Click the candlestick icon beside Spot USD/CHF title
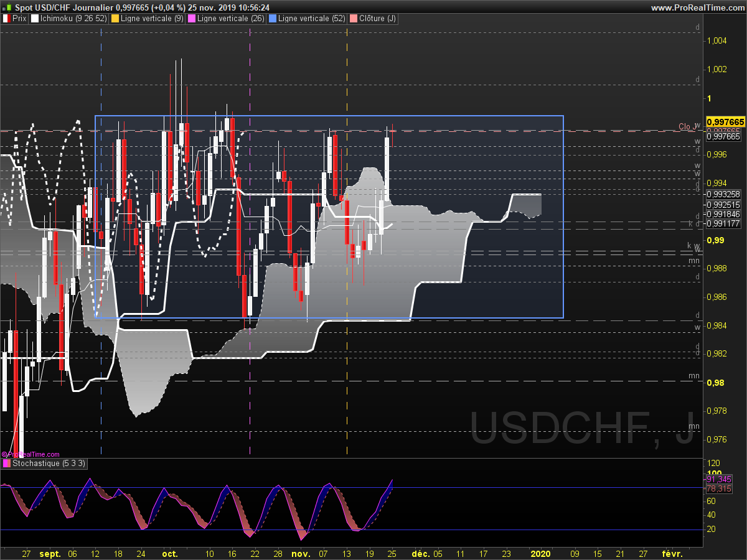This screenshot has height=560, width=747. click(x=7, y=7)
